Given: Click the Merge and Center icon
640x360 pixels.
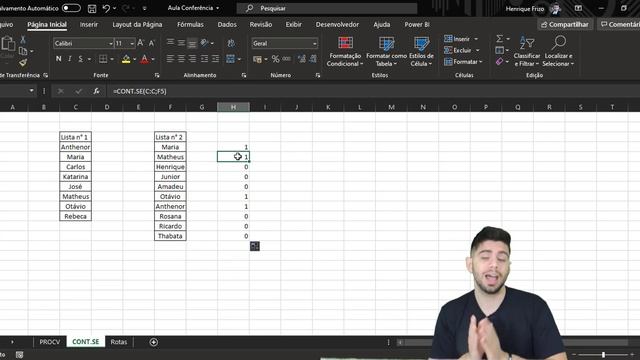Looking at the screenshot, I should [x=231, y=59].
